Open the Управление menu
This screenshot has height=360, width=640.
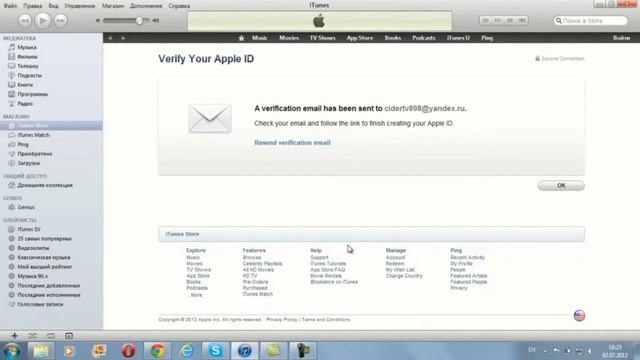coord(80,6)
